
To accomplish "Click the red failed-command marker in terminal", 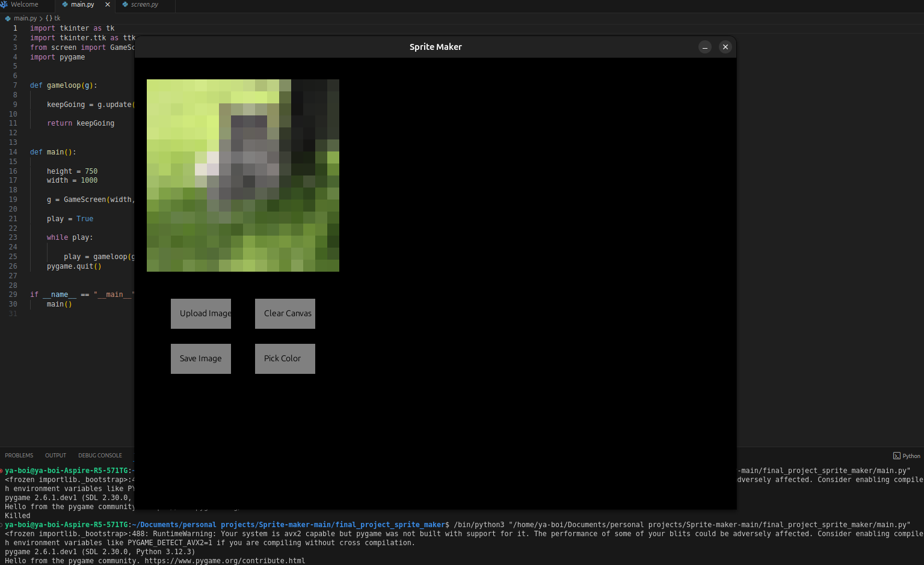I will pyautogui.click(x=2, y=471).
